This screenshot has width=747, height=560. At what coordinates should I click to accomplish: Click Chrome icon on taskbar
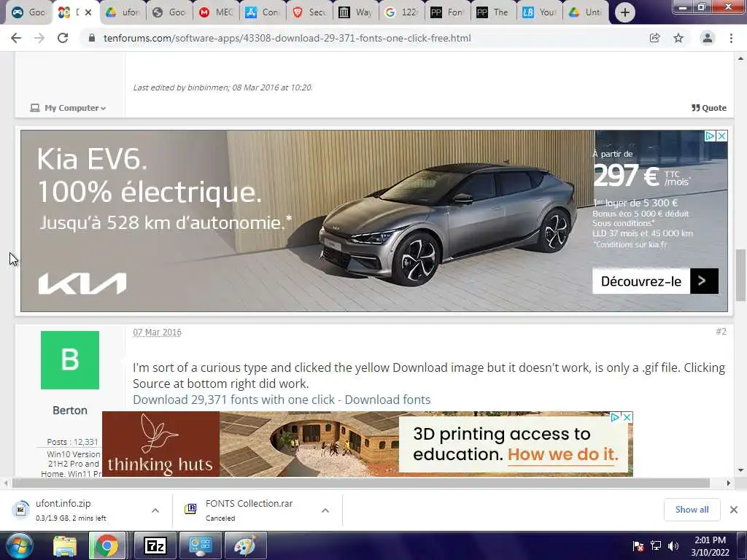107,546
